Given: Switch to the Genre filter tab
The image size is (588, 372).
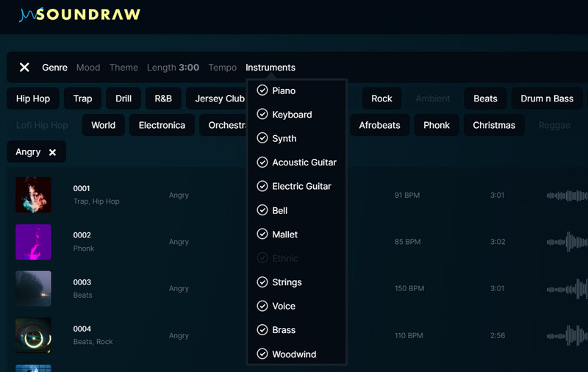Looking at the screenshot, I should [x=54, y=68].
